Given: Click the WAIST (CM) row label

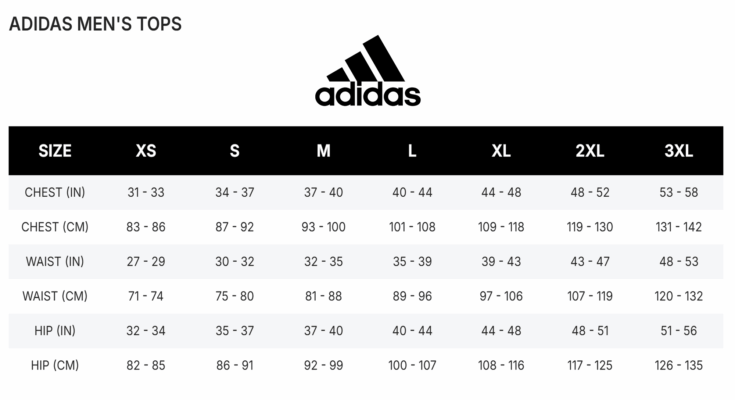Looking at the screenshot, I should pos(55,296).
